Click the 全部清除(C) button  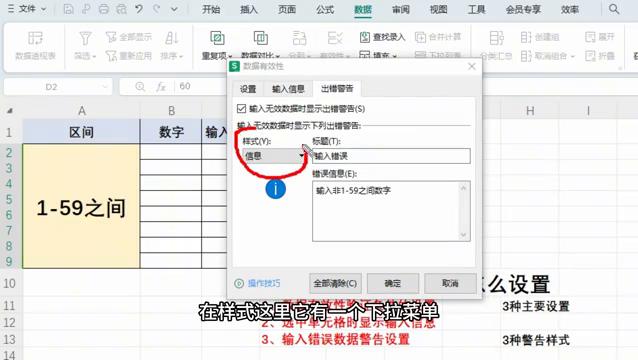[x=335, y=283]
